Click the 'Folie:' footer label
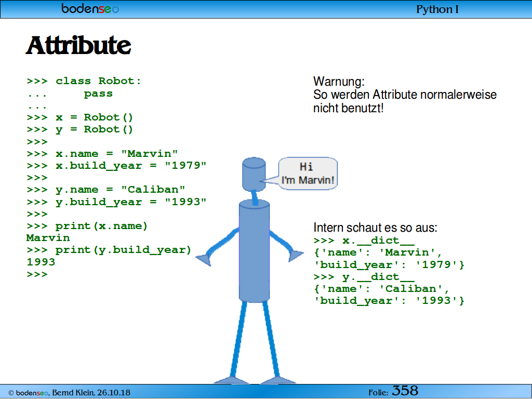Viewport: 532px width, 399px height. point(378,393)
